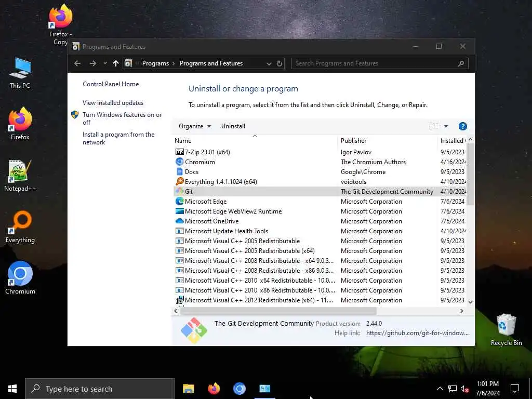Open the help question mark icon
Viewport: 532px width, 399px height.
tap(462, 126)
